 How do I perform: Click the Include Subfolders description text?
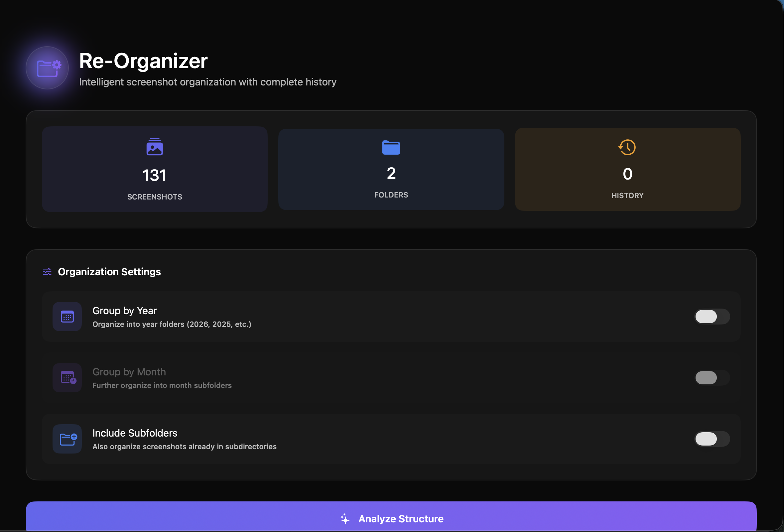click(x=184, y=446)
